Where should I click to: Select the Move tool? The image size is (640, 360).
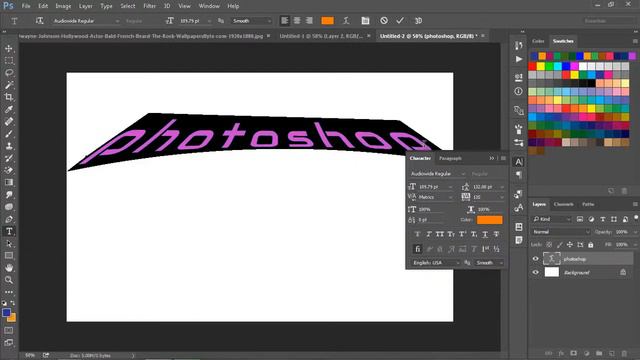(9, 49)
